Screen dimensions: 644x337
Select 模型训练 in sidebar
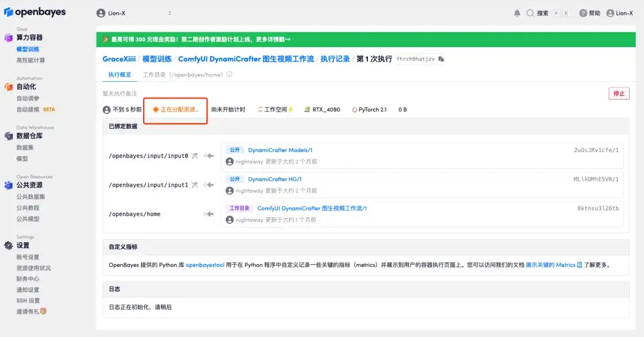(x=28, y=50)
